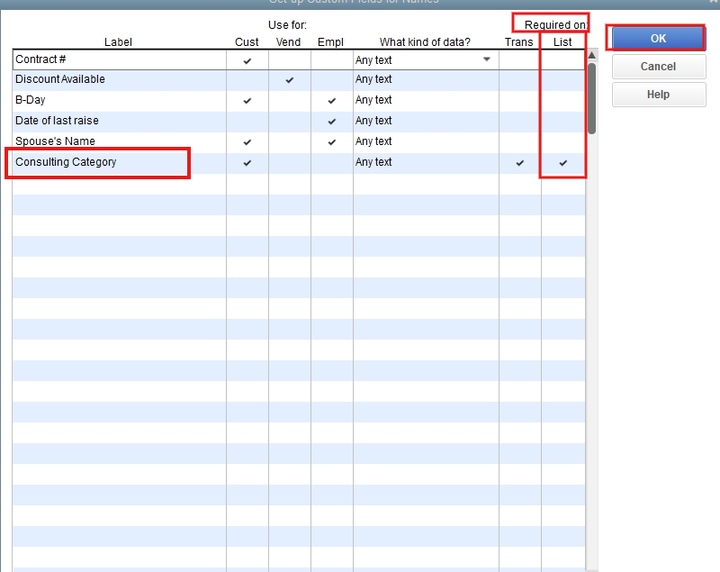Select the Contract # label field

pos(119,60)
